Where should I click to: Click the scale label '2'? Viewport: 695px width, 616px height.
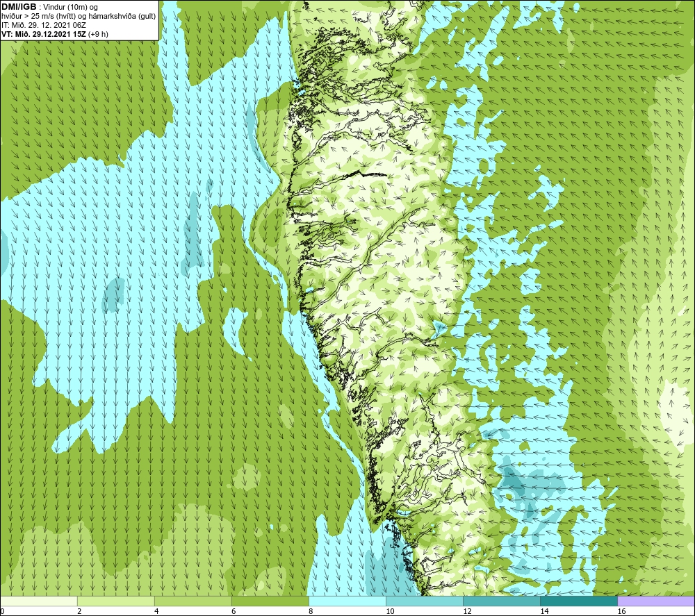(80, 612)
